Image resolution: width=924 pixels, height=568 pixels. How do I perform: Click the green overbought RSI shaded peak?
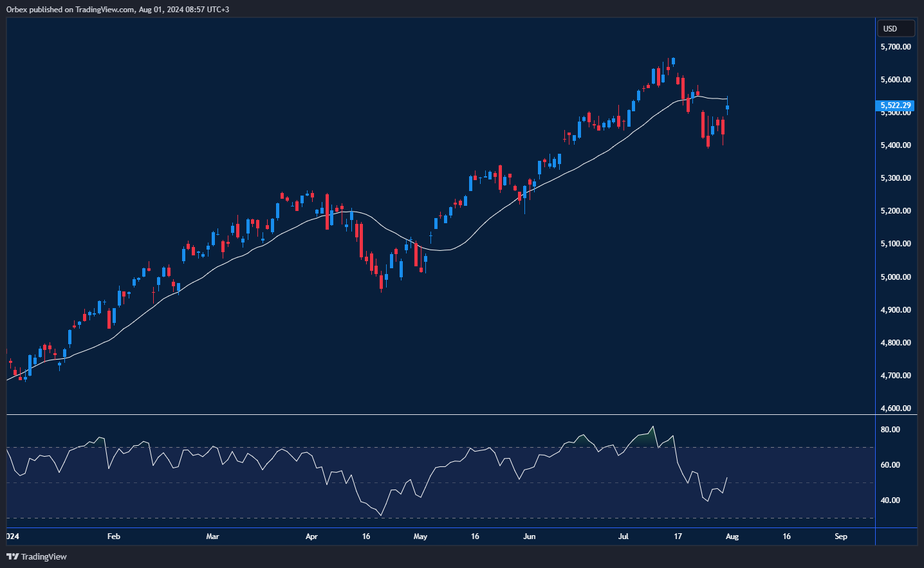(647, 439)
